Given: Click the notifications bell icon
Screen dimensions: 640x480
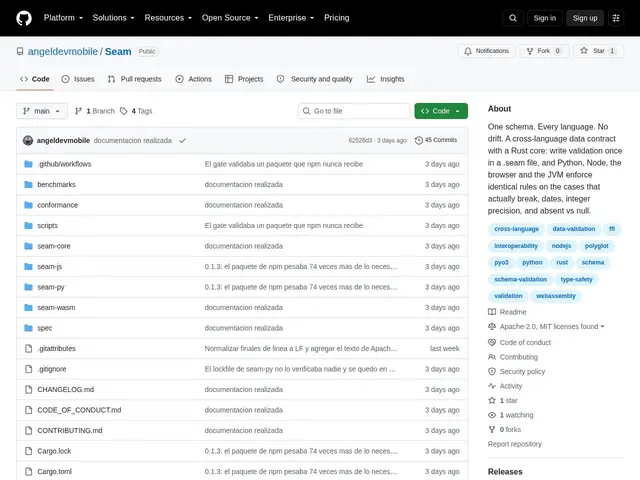Looking at the screenshot, I should [468, 51].
